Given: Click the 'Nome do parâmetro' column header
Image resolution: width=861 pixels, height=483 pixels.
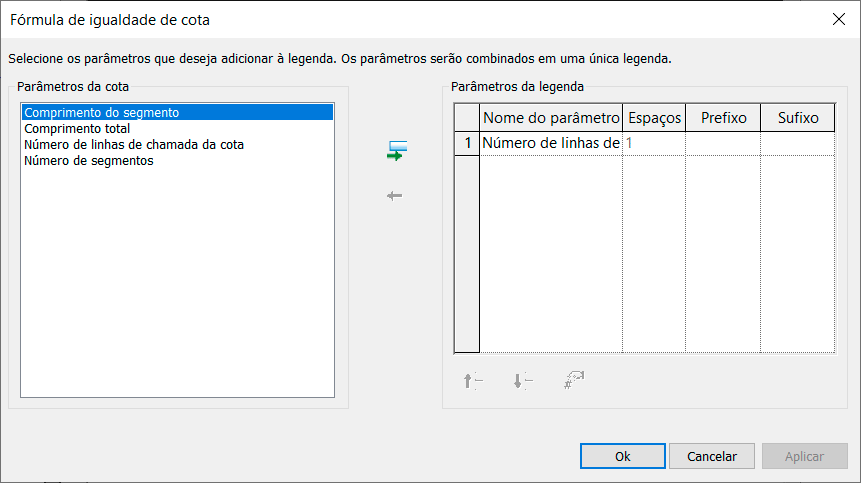Looking at the screenshot, I should click(x=551, y=118).
